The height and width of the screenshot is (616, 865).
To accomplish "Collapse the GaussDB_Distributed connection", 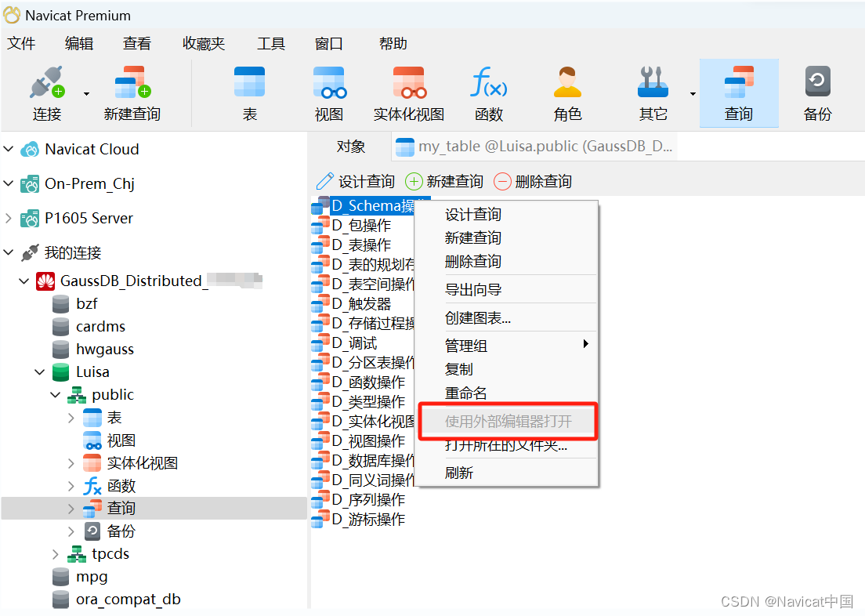I will pyautogui.click(x=24, y=281).
